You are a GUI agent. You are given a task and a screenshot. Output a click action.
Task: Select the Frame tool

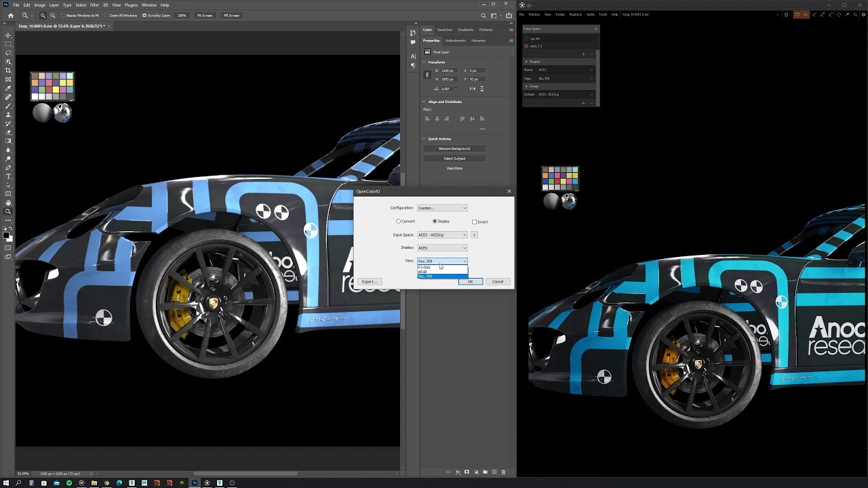8,79
